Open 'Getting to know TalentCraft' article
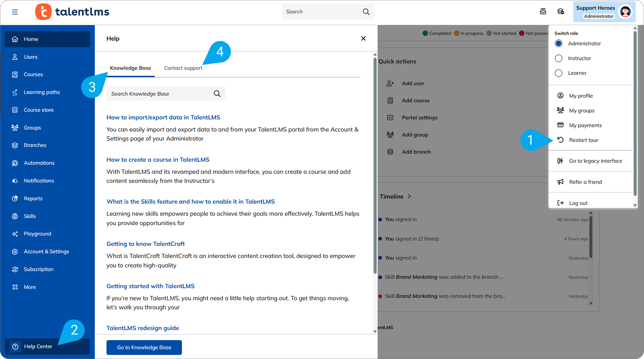The width and height of the screenshot is (644, 359). point(146,244)
